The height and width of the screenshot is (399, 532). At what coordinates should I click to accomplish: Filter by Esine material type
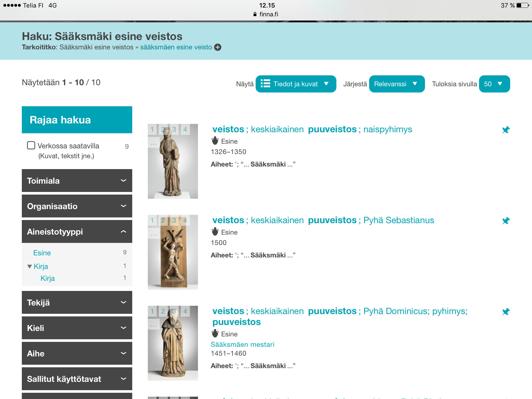click(42, 253)
